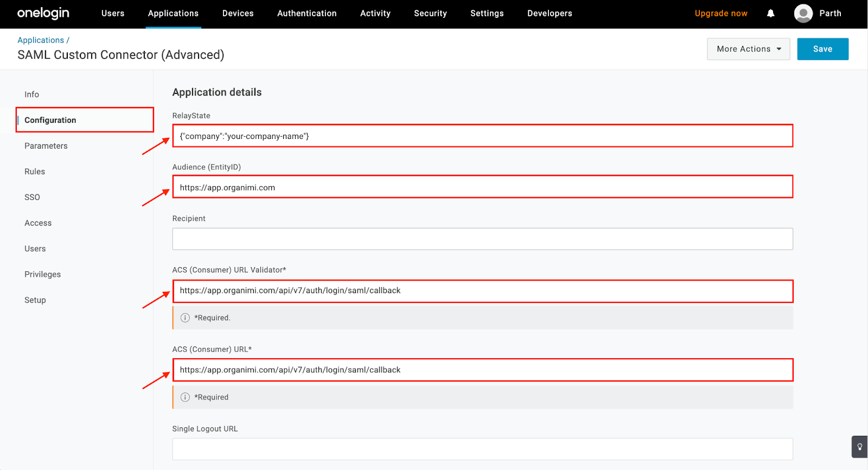Click the Upgrade now link
Viewport: 868px width, 470px height.
pos(721,14)
